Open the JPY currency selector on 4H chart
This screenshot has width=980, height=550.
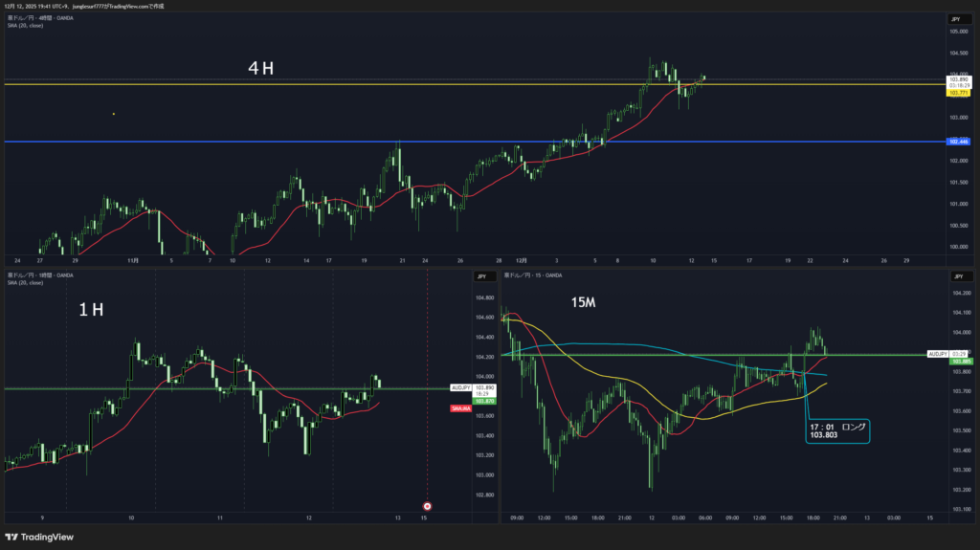pos(955,19)
